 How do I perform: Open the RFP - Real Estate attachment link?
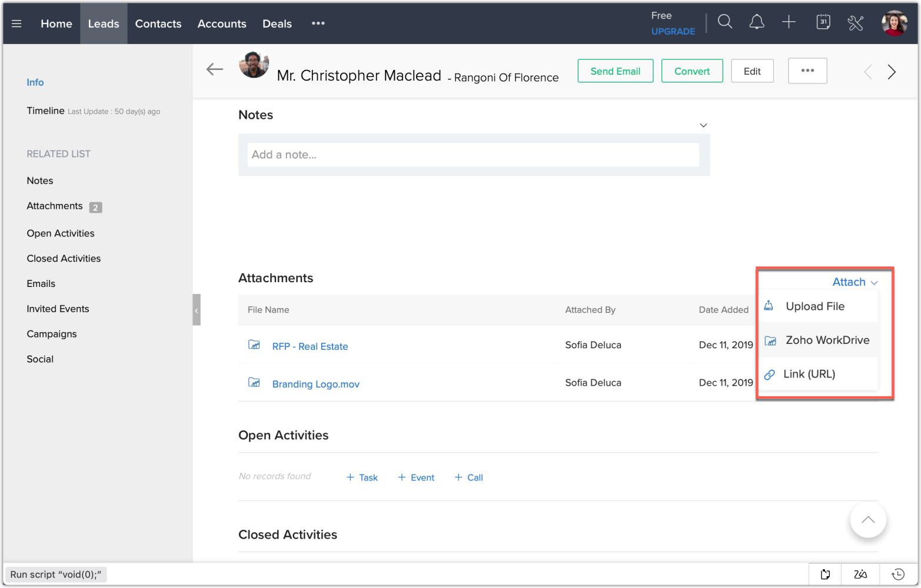[x=310, y=346]
